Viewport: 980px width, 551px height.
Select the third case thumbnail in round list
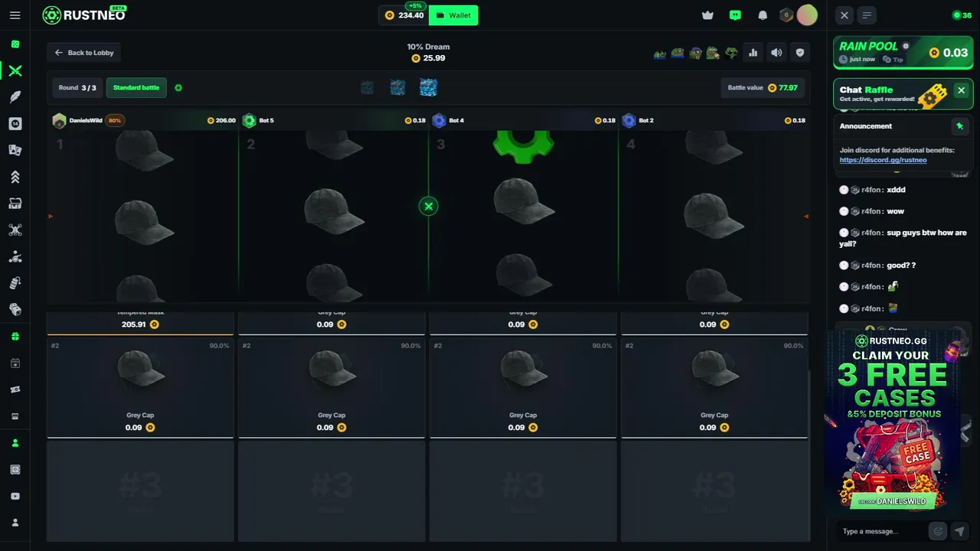(x=428, y=87)
